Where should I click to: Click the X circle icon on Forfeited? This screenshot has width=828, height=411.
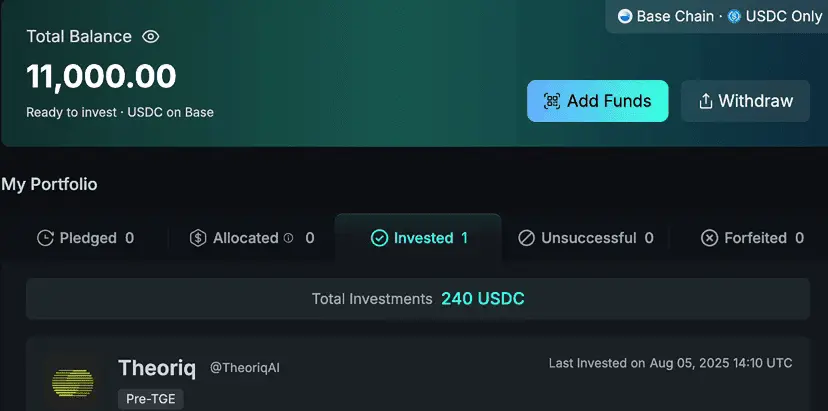(709, 238)
